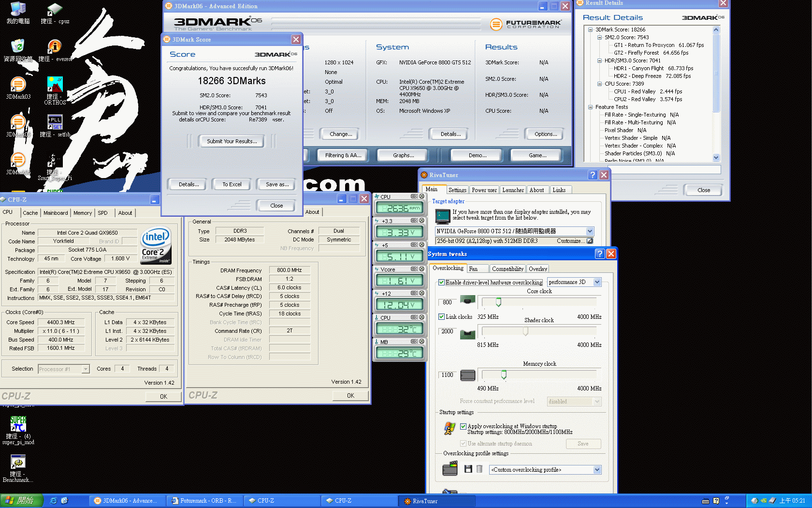
Task: Click the Shader clock slider handle
Action: click(x=525, y=331)
